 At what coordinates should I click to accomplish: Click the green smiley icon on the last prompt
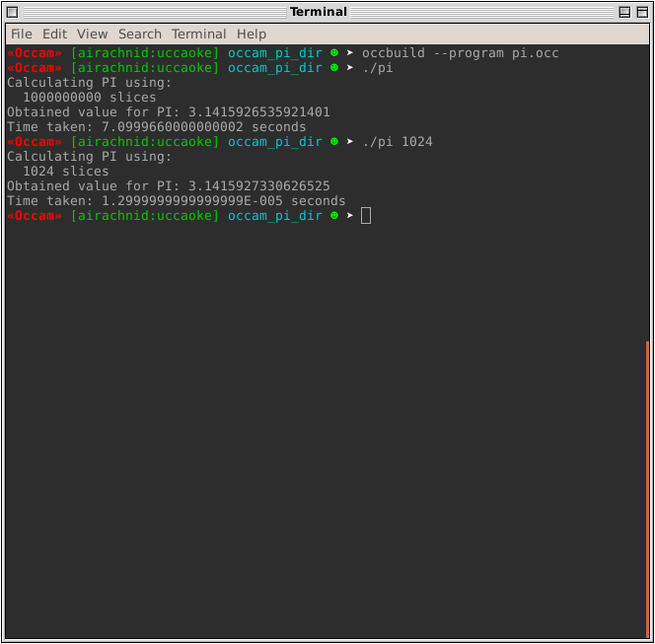(334, 216)
